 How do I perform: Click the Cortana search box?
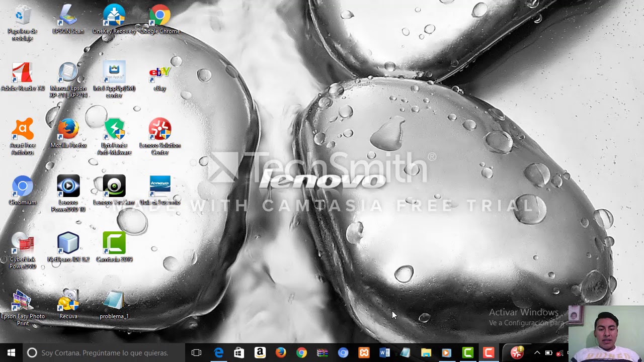tap(104, 352)
